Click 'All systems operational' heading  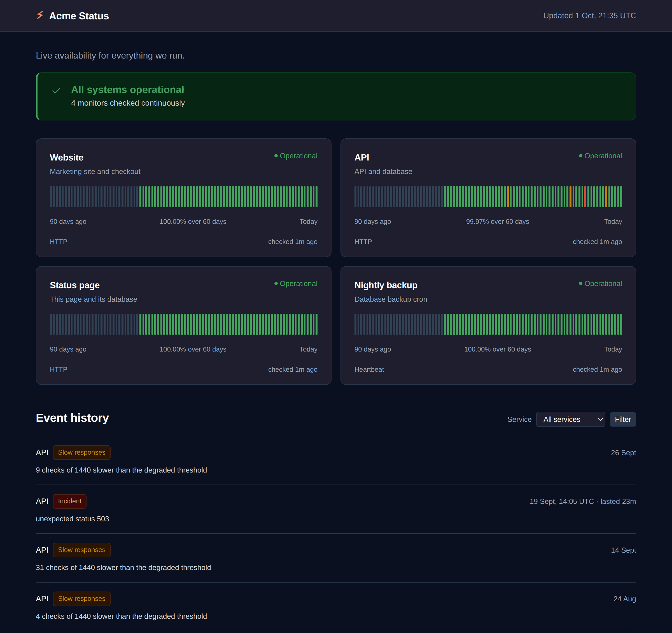pos(127,90)
